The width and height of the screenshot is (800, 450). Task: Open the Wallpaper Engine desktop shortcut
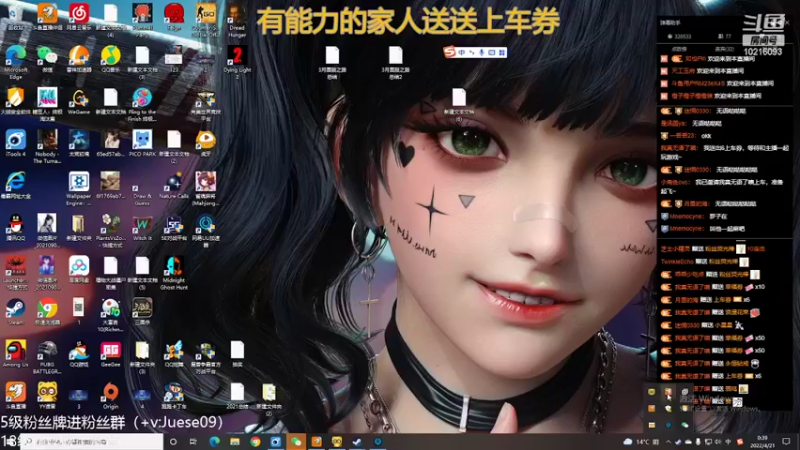(79, 188)
